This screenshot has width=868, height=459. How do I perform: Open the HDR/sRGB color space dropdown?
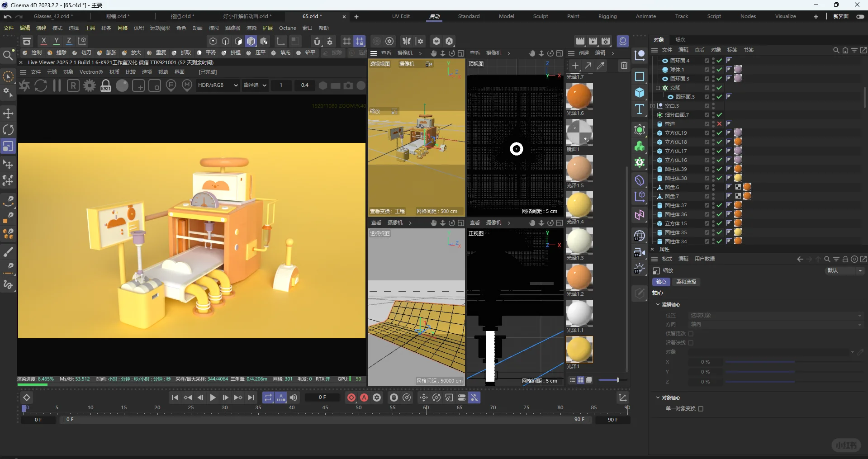[218, 85]
